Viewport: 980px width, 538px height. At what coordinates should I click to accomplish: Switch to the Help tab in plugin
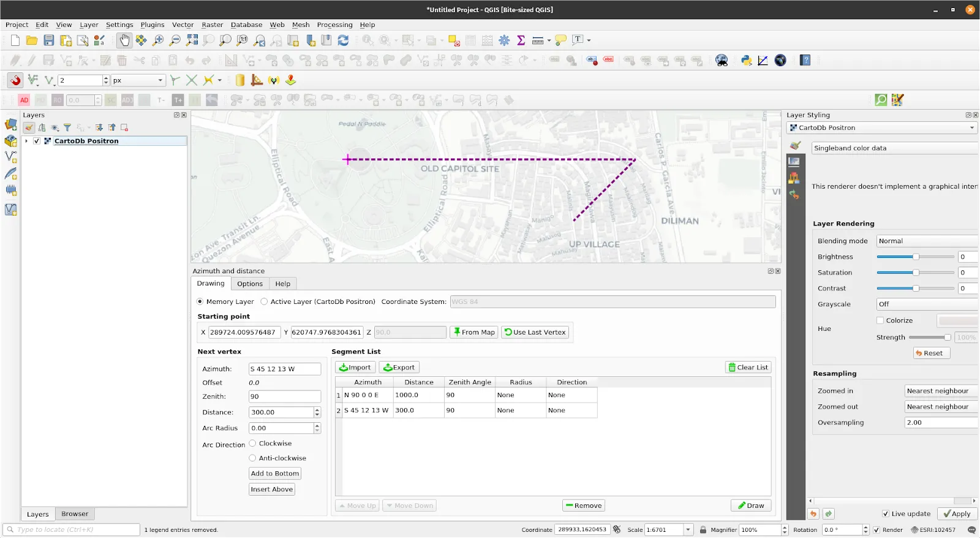click(x=282, y=284)
